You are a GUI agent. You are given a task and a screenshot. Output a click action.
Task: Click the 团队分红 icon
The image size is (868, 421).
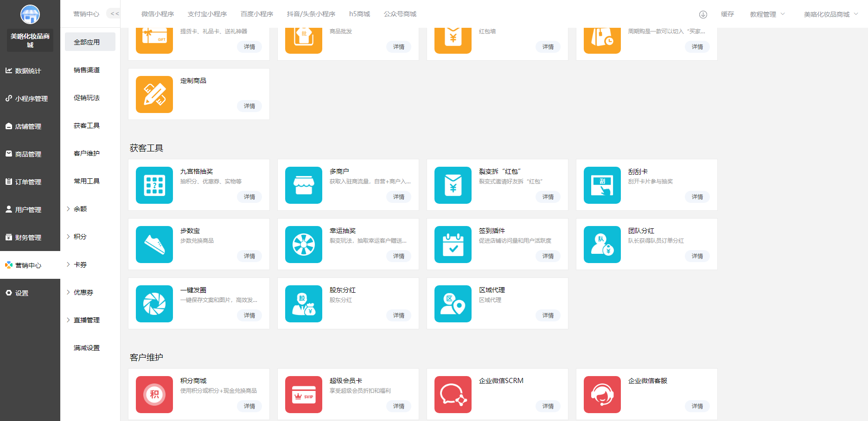click(x=602, y=245)
